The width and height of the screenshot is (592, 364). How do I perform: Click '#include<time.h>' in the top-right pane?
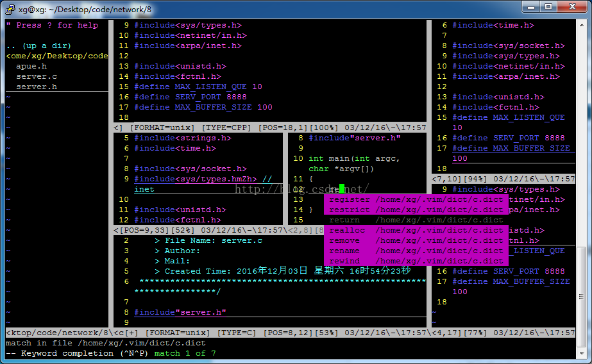493,25
